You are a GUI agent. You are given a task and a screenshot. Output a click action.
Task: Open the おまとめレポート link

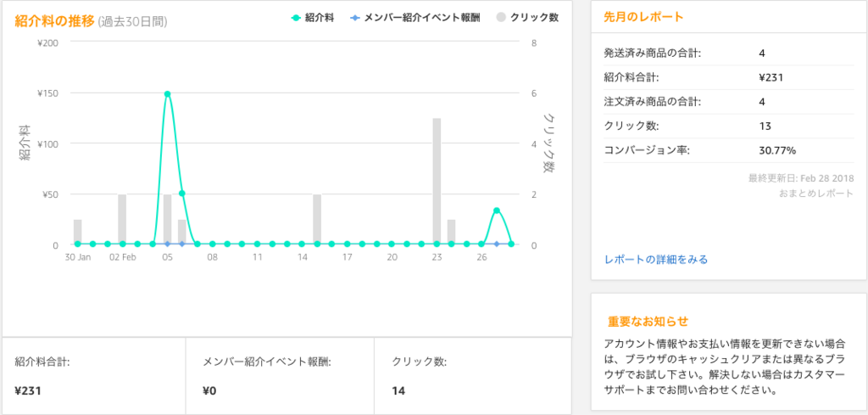tap(816, 194)
